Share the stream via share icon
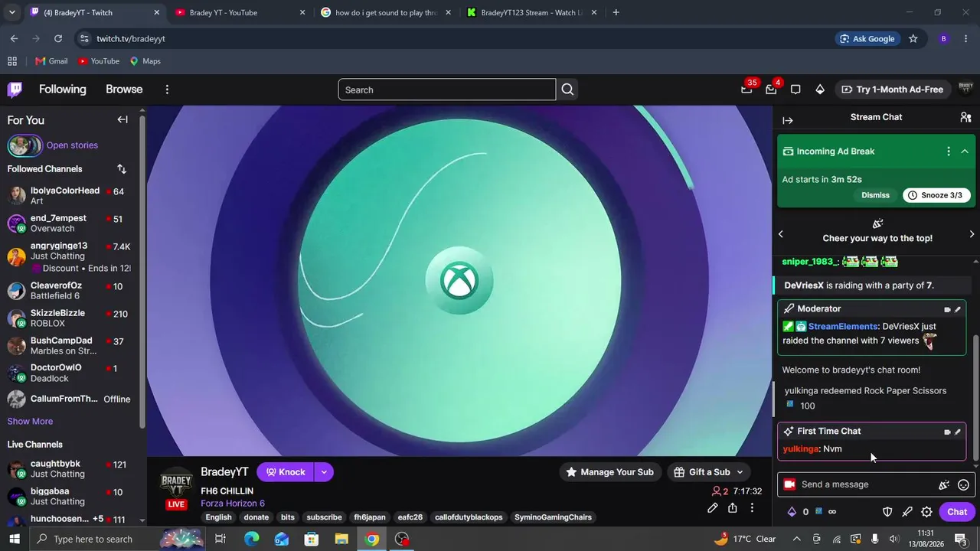 click(733, 507)
